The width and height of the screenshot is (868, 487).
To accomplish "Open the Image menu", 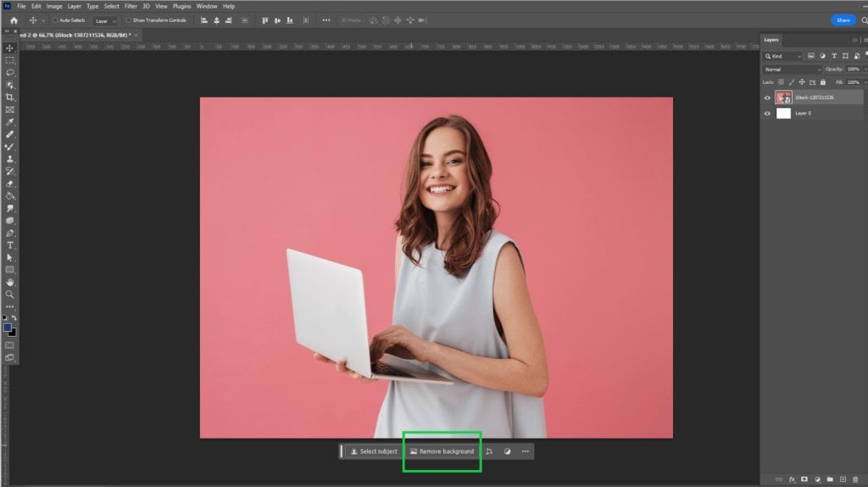I will (54, 6).
